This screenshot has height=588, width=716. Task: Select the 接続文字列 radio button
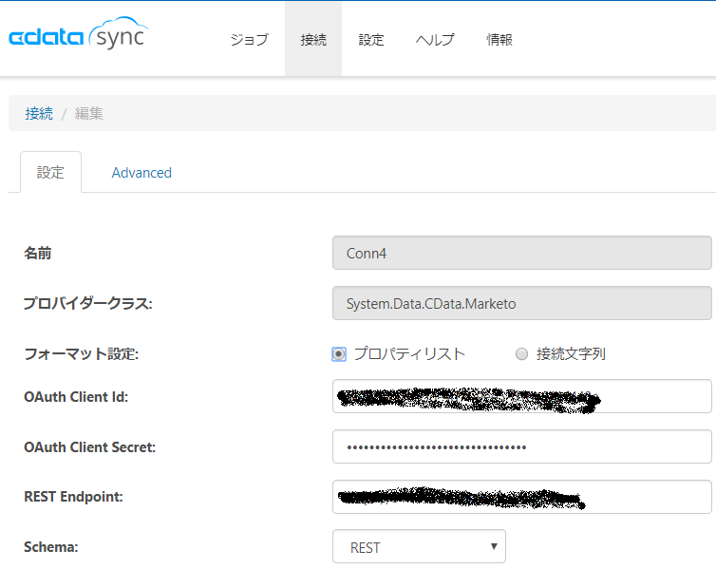[x=521, y=354]
